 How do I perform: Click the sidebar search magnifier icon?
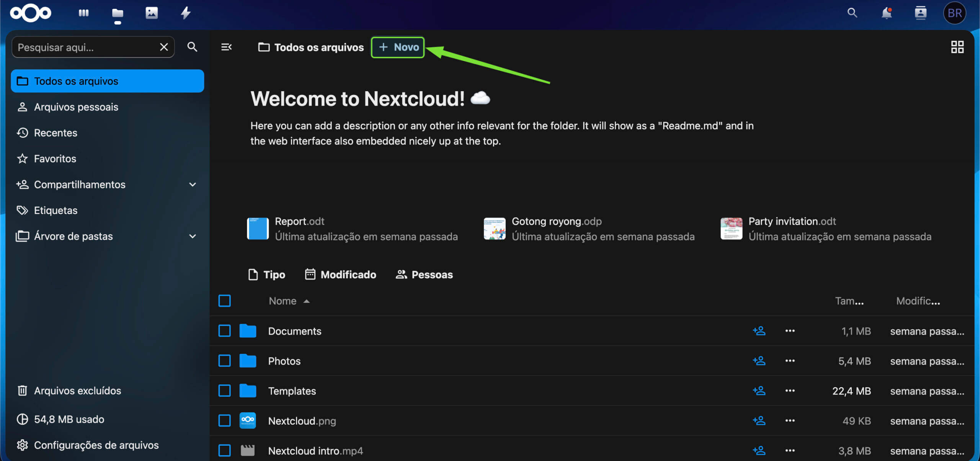click(192, 47)
